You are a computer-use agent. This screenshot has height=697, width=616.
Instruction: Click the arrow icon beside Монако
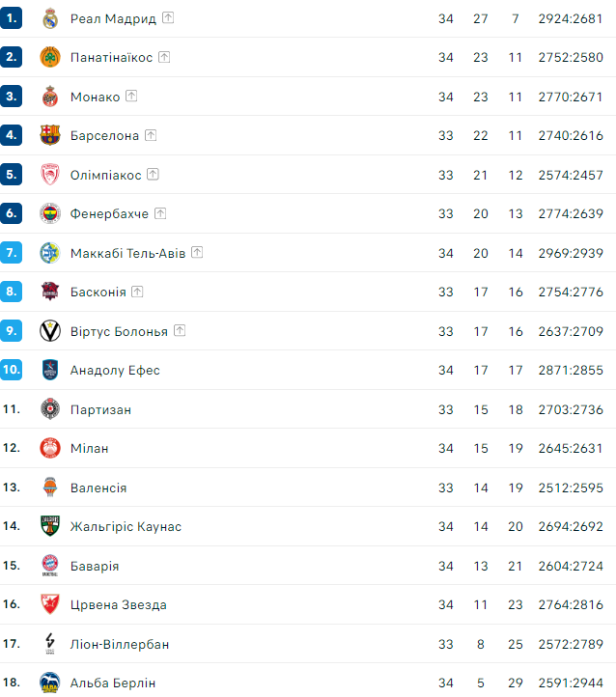(x=131, y=97)
